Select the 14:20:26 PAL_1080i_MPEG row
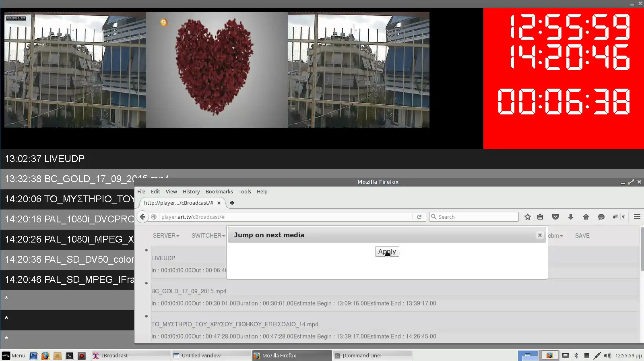This screenshot has height=361, width=644. coord(67,239)
